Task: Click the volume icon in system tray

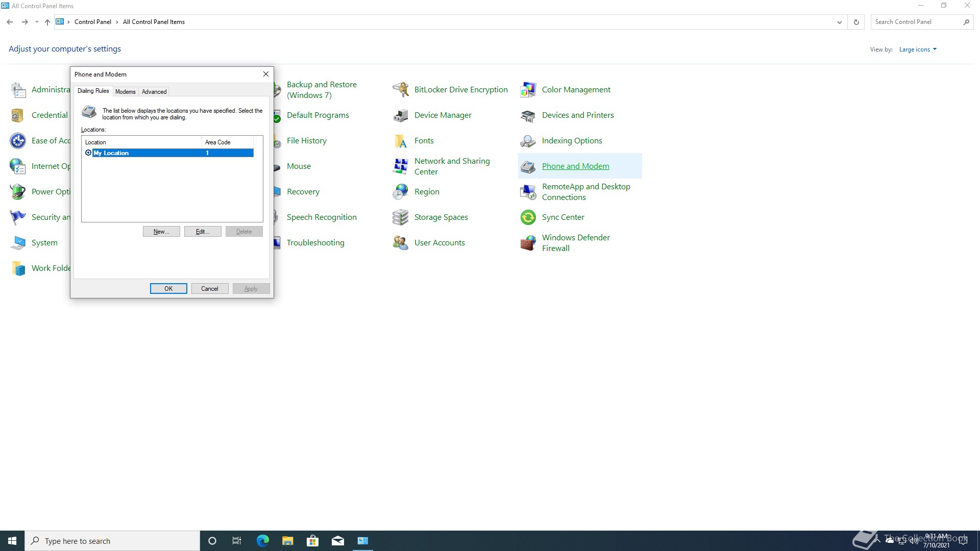Action: (914, 541)
